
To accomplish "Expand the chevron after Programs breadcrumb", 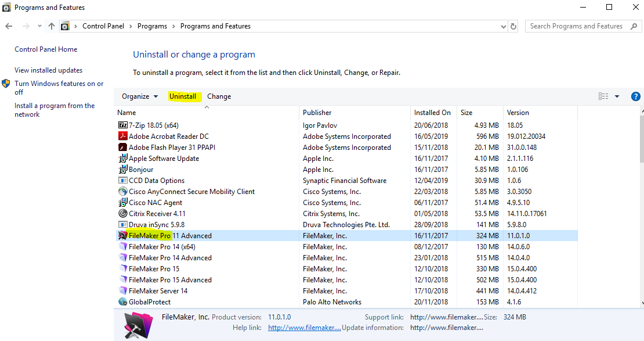I will click(173, 26).
